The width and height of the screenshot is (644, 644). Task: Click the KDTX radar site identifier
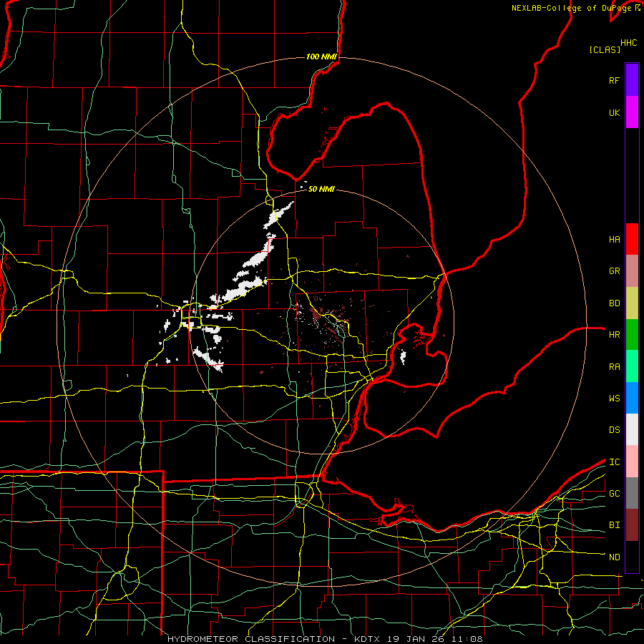pyautogui.click(x=368, y=639)
